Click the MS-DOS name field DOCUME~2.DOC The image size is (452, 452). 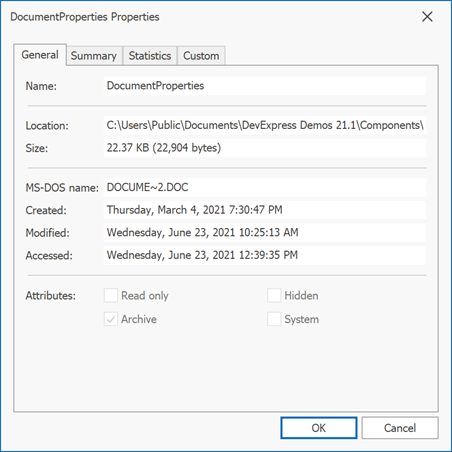click(265, 187)
